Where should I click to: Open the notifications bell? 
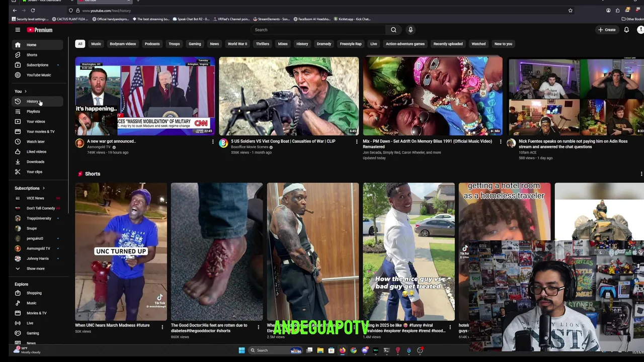click(x=626, y=30)
